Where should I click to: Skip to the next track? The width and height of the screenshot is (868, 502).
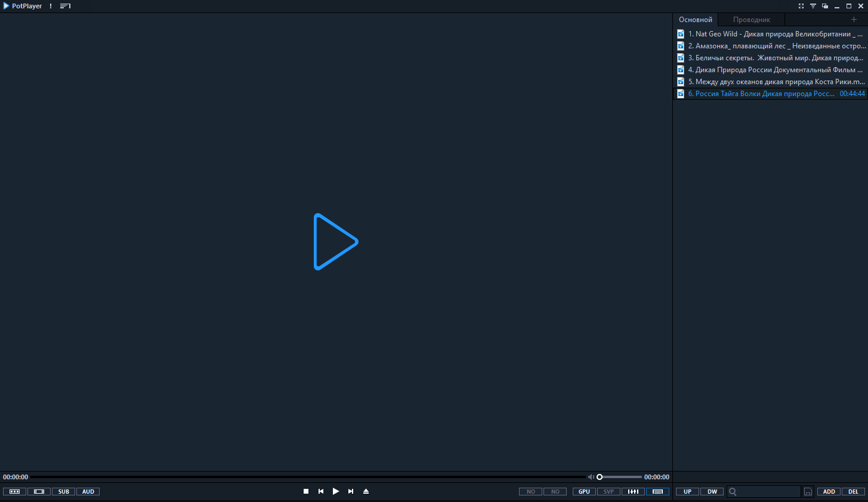(x=351, y=491)
